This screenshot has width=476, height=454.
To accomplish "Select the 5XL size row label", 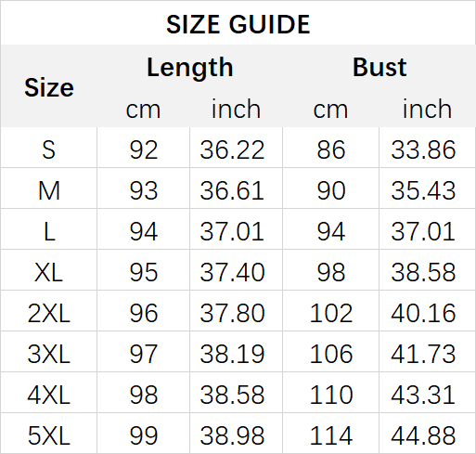I will (x=49, y=435).
